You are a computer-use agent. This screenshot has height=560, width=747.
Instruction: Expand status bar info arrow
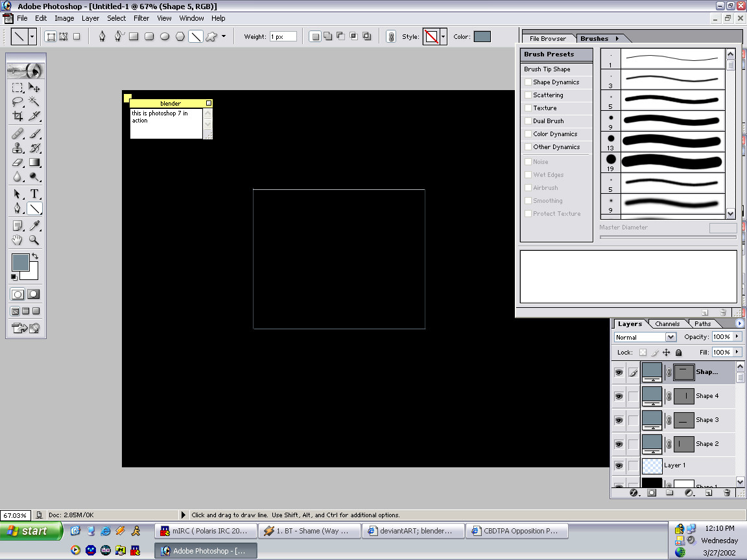coord(184,515)
